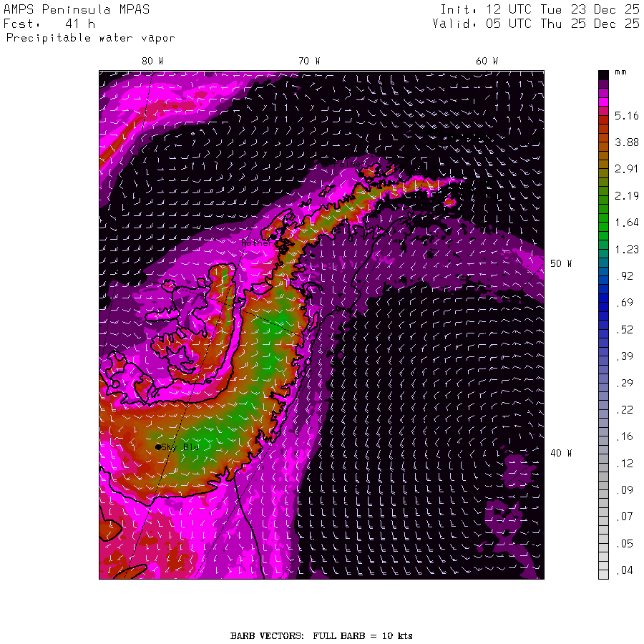Click the 'Fcst: 41 h' forecast label

[49, 24]
